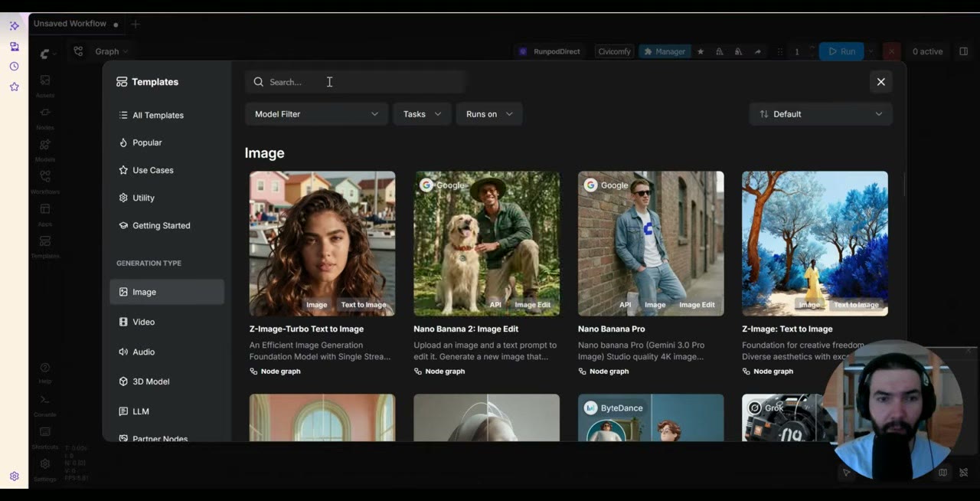Screen dimensions: 980x501
Task: Open the purple gear icon at bottom-left
Action: pos(14,476)
